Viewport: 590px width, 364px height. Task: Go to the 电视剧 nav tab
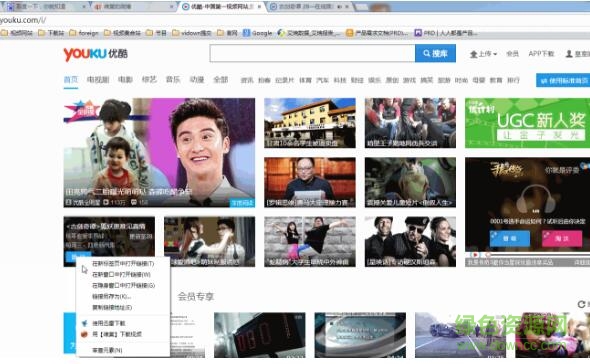(x=98, y=80)
